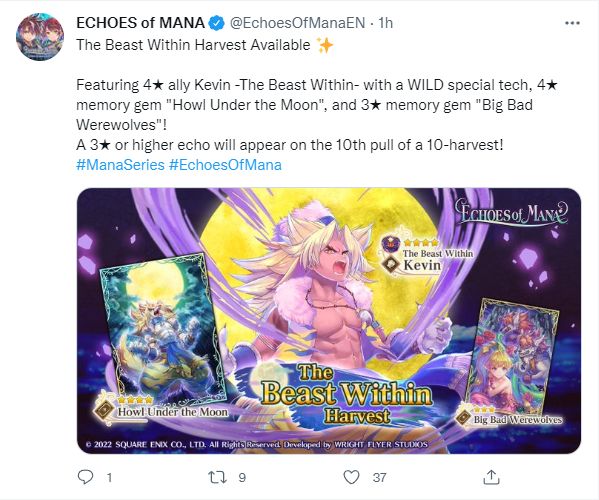
Task: Click the ECHOES of MANA display name
Action: point(141,23)
